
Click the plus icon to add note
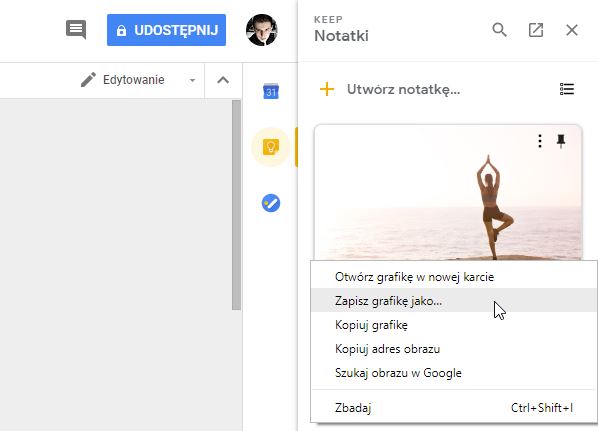327,89
